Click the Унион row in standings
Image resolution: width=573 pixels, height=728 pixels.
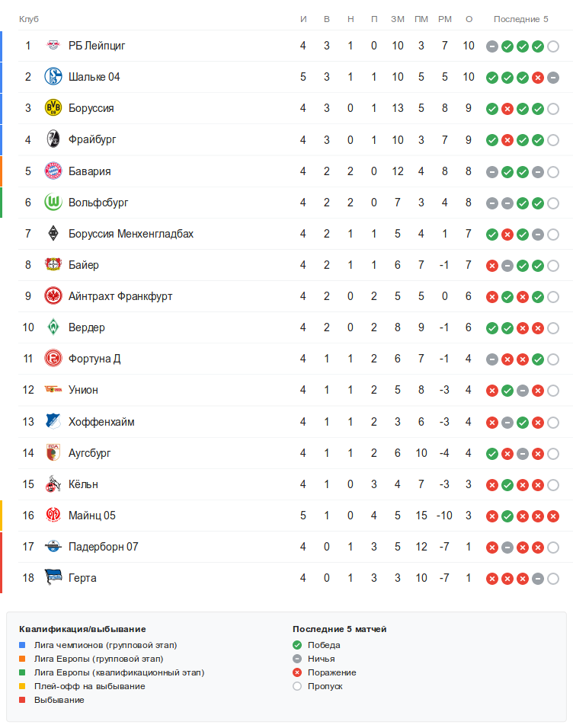pos(83,390)
